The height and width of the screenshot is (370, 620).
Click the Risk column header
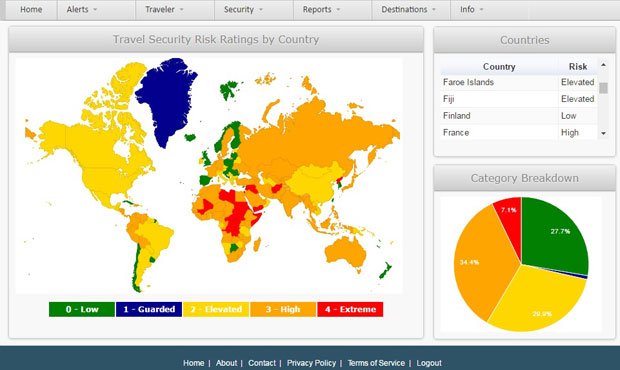[578, 66]
